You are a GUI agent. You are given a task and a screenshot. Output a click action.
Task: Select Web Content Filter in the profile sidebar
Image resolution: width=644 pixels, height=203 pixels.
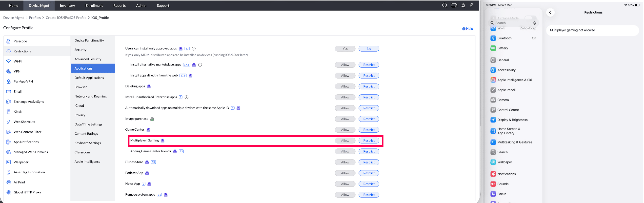click(37, 132)
